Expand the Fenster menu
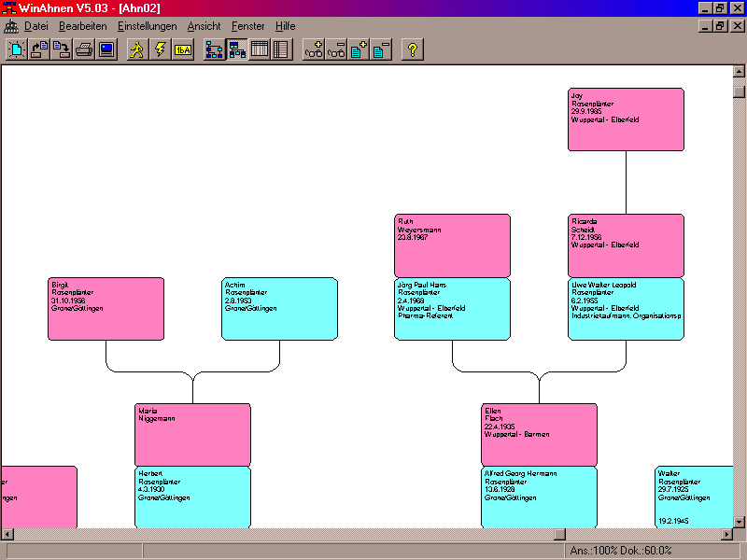Viewport: 747px width, 560px height. click(x=247, y=26)
